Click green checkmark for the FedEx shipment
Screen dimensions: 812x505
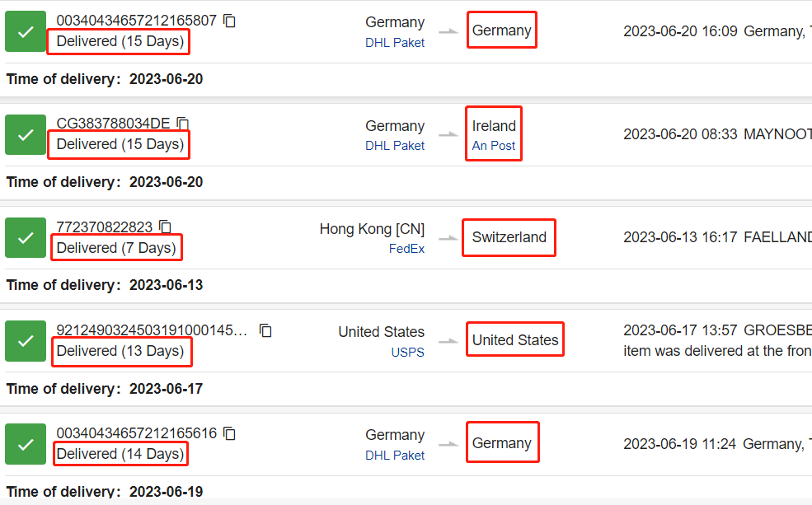[26, 237]
